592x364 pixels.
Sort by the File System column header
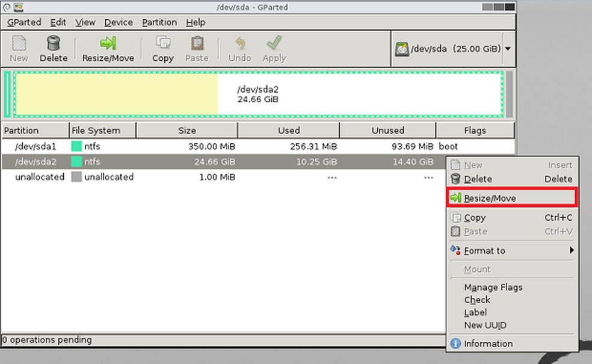103,131
